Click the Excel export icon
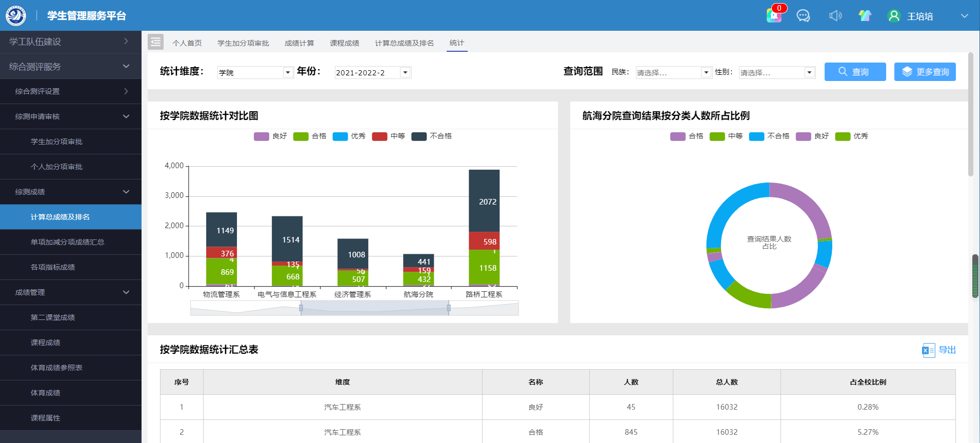Viewport: 980px width, 443px height. [x=928, y=350]
